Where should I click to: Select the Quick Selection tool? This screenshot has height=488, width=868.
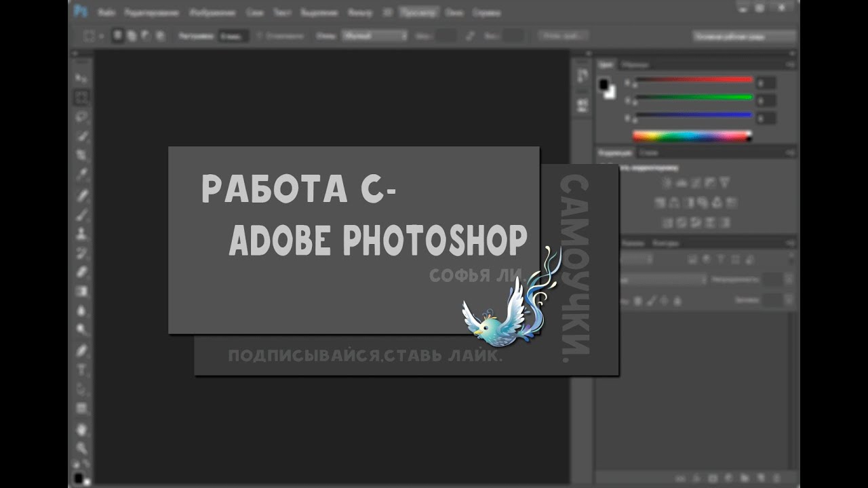(81, 136)
